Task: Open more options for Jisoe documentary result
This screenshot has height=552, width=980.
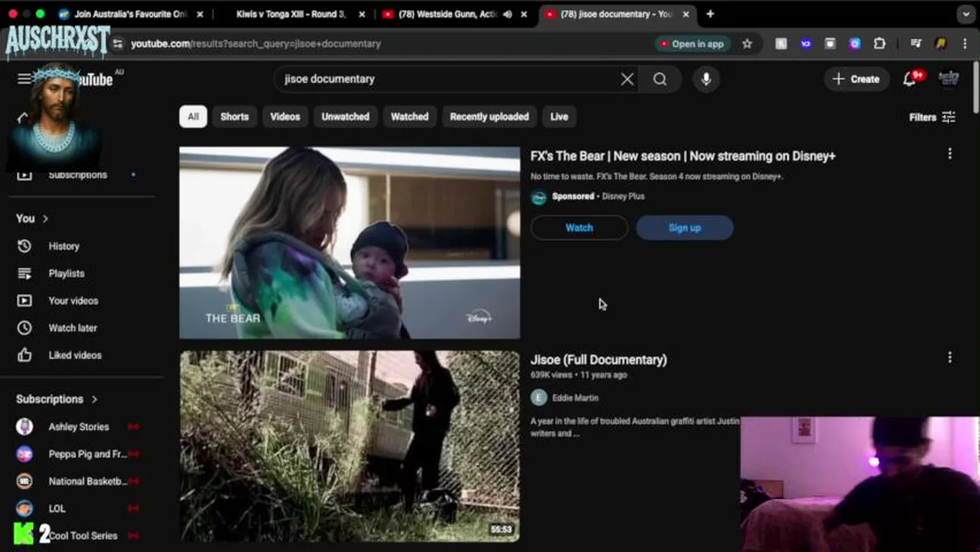Action: 949,357
